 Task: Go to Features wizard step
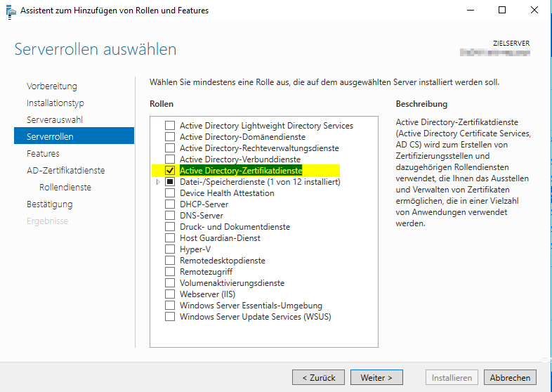pyautogui.click(x=43, y=154)
